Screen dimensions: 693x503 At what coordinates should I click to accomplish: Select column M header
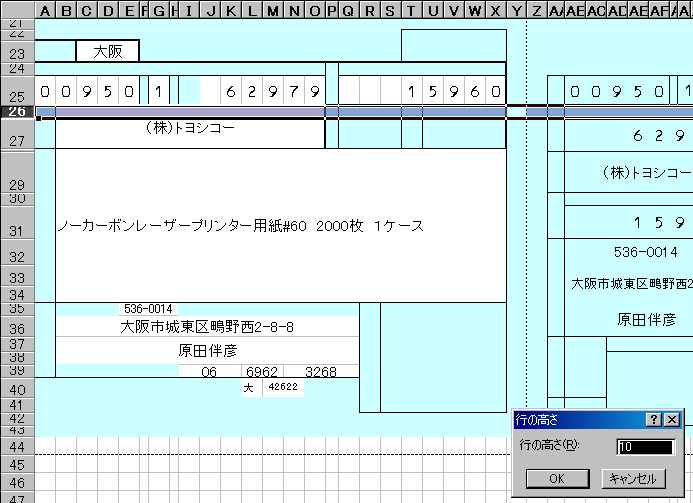coord(273,11)
